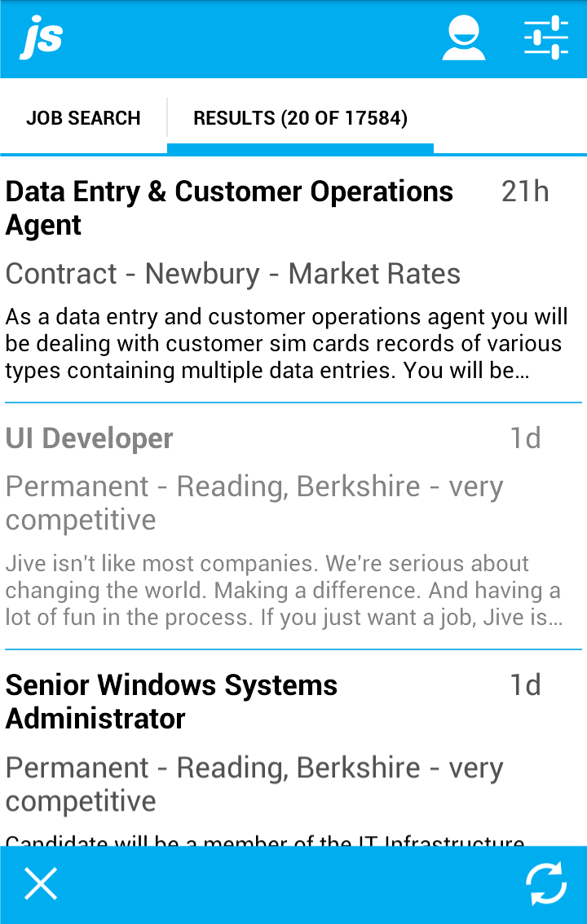587x924 pixels.
Task: Select the RESULTS (20 OF 17584) tab
Action: click(x=301, y=118)
